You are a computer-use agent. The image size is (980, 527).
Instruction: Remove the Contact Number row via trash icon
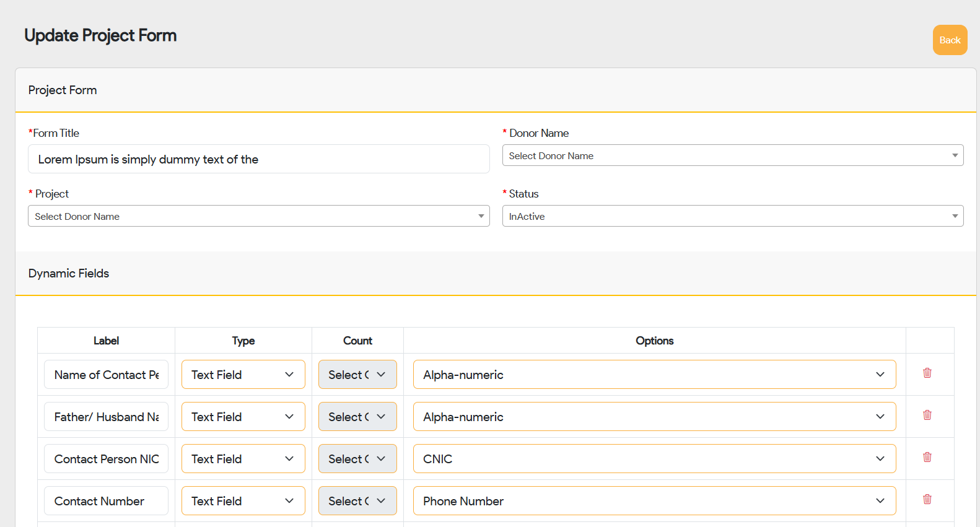pos(927,499)
